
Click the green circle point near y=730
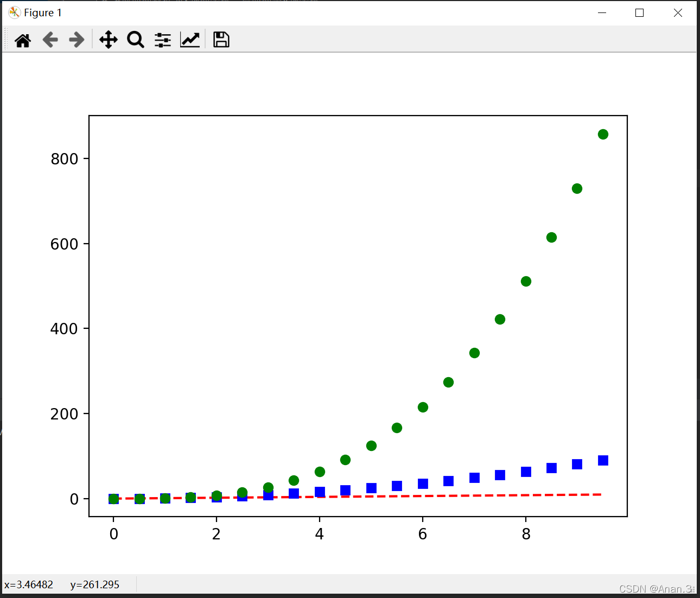[x=577, y=188]
